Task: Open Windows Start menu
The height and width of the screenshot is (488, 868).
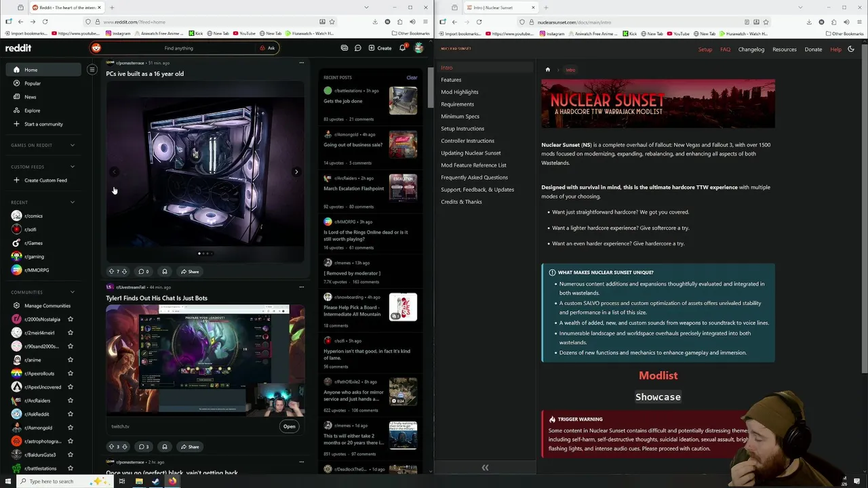Action: click(8, 481)
